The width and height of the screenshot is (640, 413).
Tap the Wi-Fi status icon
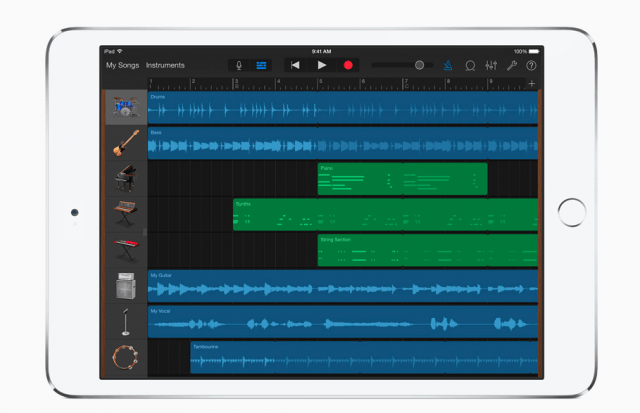pyautogui.click(x=120, y=51)
